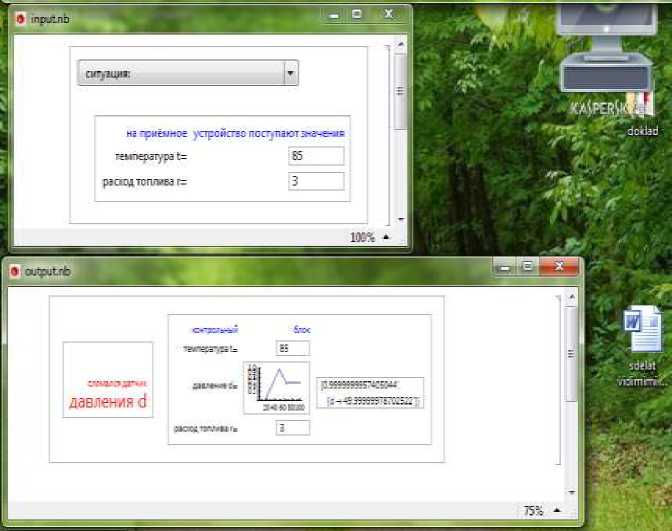The image size is (672, 531).
Task: Click the 'контрольный' heading in output.nb
Action: [215, 330]
